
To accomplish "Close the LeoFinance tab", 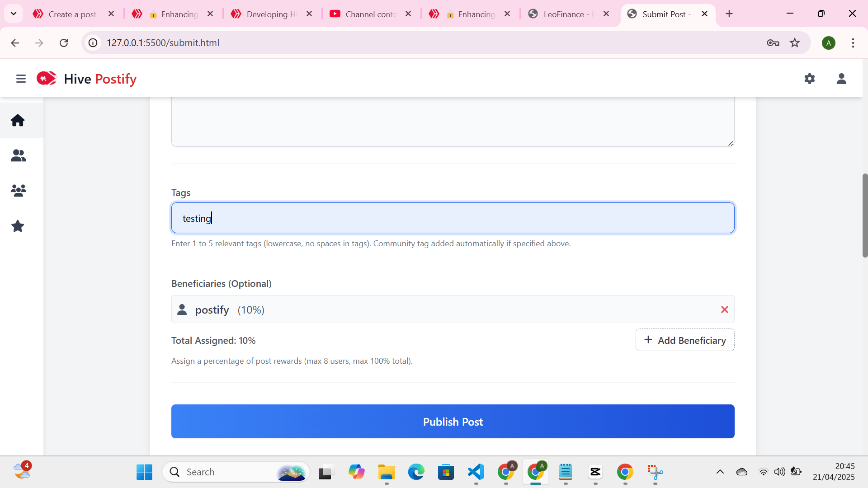I will pos(606,14).
